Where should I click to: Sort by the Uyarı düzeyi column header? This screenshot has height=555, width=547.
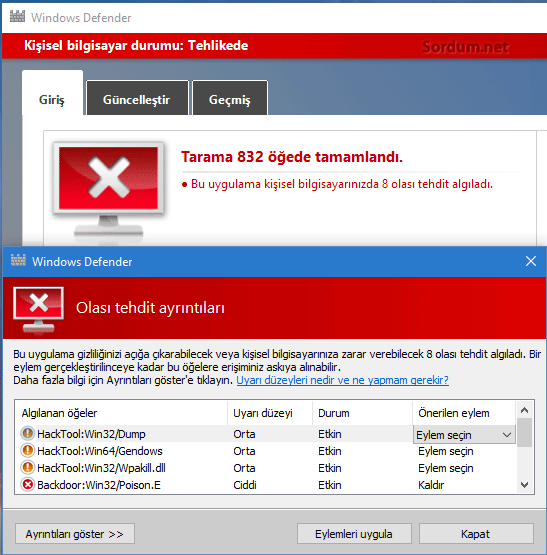tap(270, 413)
